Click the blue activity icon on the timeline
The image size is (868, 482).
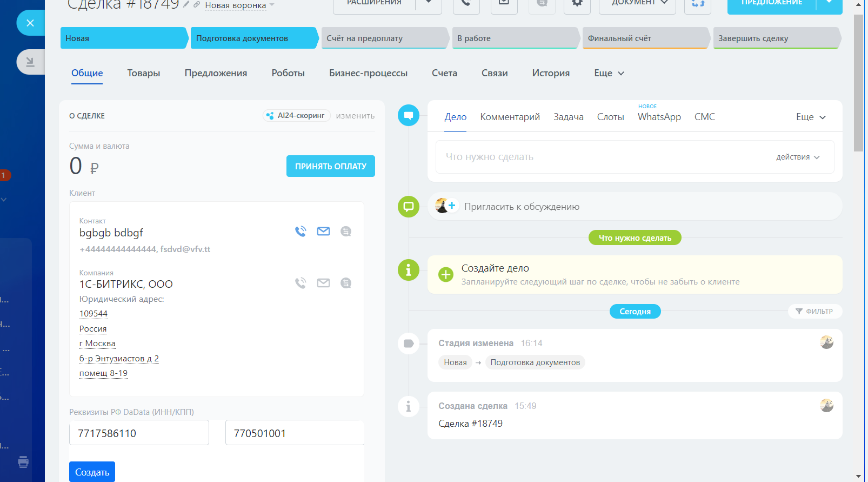(409, 115)
